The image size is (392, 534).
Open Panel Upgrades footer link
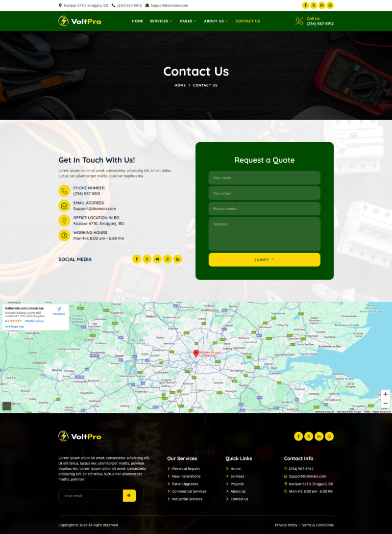pos(185,483)
